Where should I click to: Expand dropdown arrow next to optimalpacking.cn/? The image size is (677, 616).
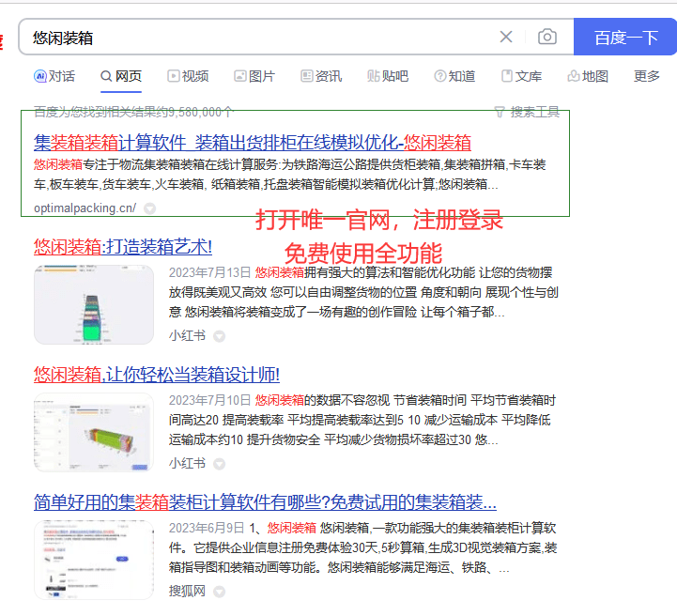(x=150, y=208)
